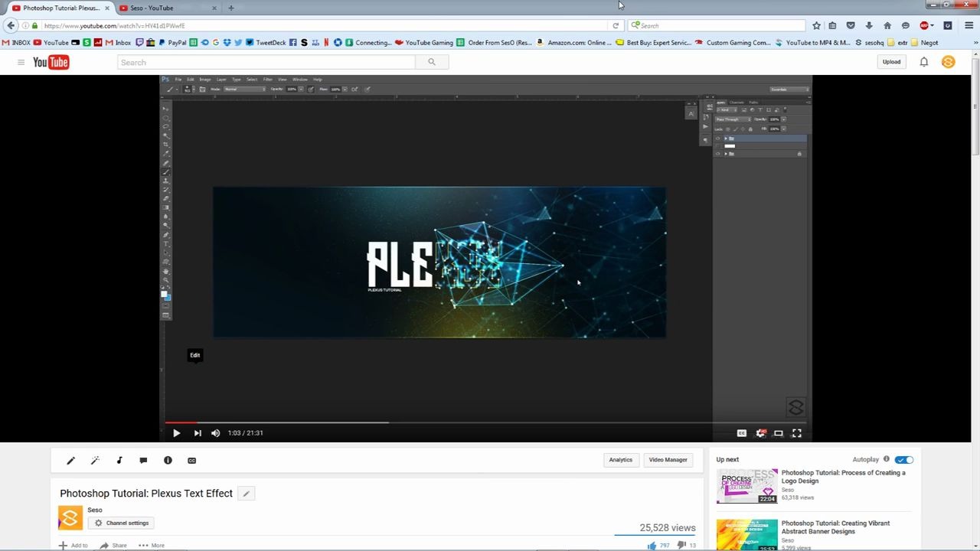Open subtitles with the CC icon below the video
This screenshot has width=980, height=551.
[x=191, y=460]
